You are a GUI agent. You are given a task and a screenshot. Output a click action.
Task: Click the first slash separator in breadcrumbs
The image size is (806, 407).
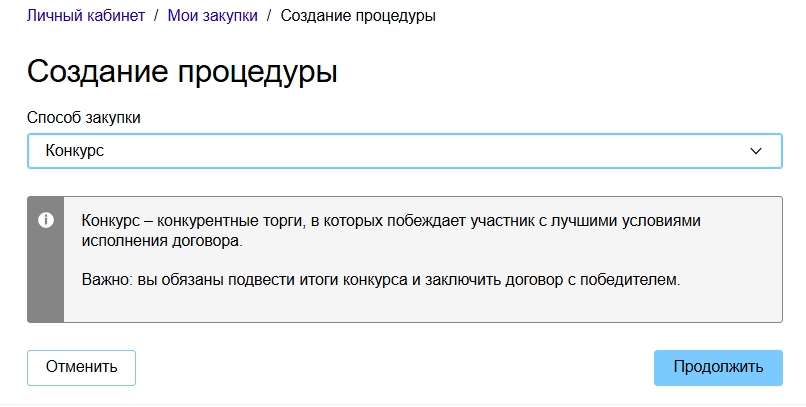[x=157, y=16]
